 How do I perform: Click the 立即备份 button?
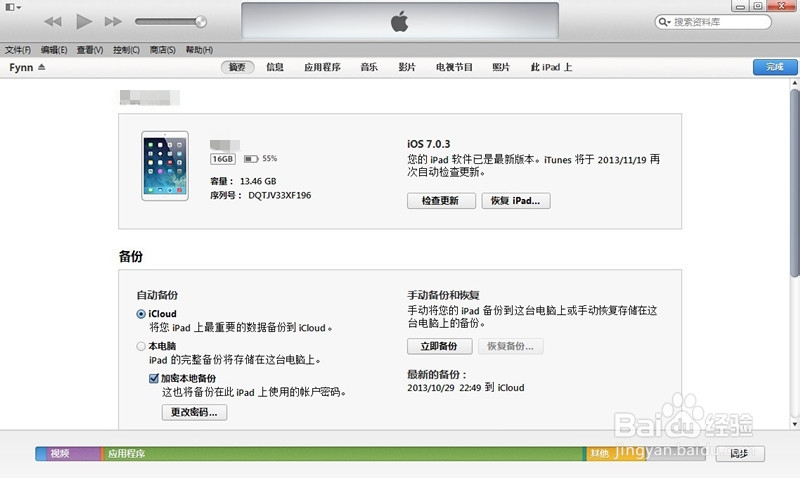(439, 346)
